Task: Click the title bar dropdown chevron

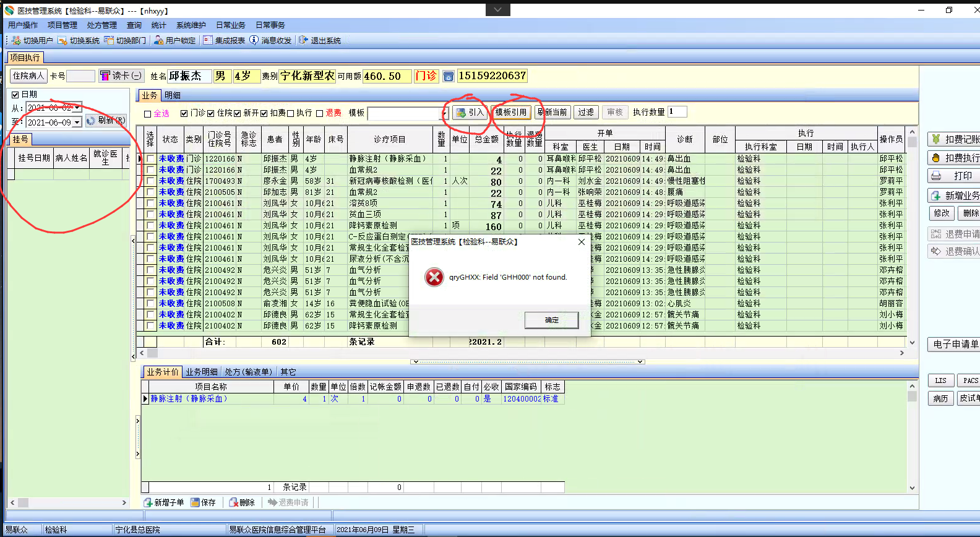Action: [497, 9]
